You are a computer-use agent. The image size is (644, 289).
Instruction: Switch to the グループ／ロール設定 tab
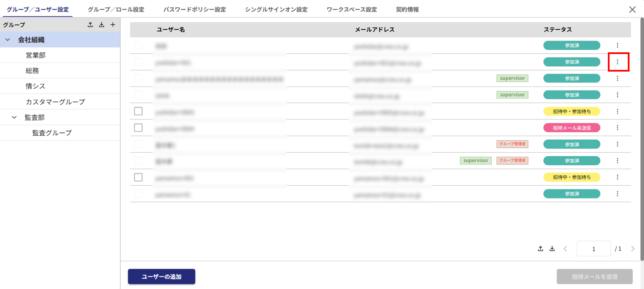pos(116,9)
